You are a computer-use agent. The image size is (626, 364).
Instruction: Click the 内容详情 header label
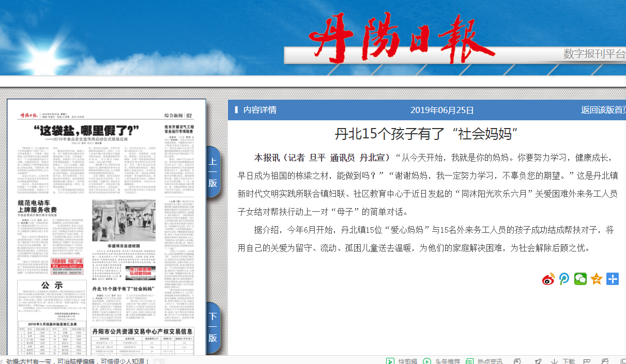coord(259,110)
